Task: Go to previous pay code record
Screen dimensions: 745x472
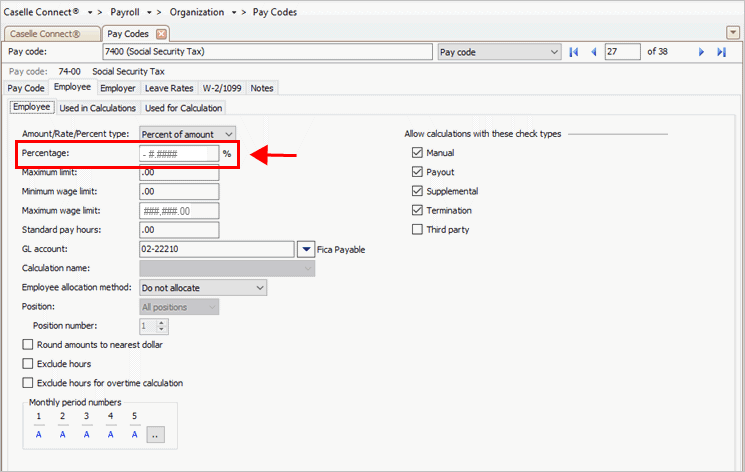Action: pos(593,52)
